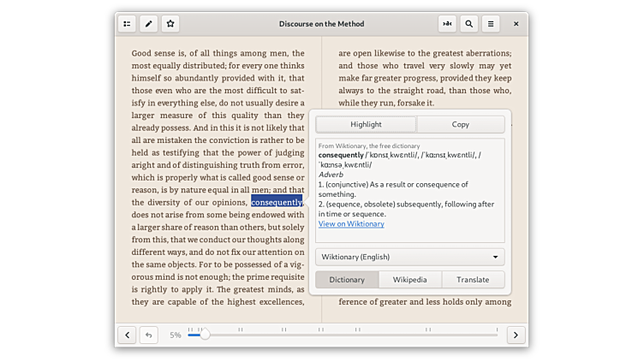Open the annotations pencil panel
Image resolution: width=644 pixels, height=362 pixels.
[148, 24]
